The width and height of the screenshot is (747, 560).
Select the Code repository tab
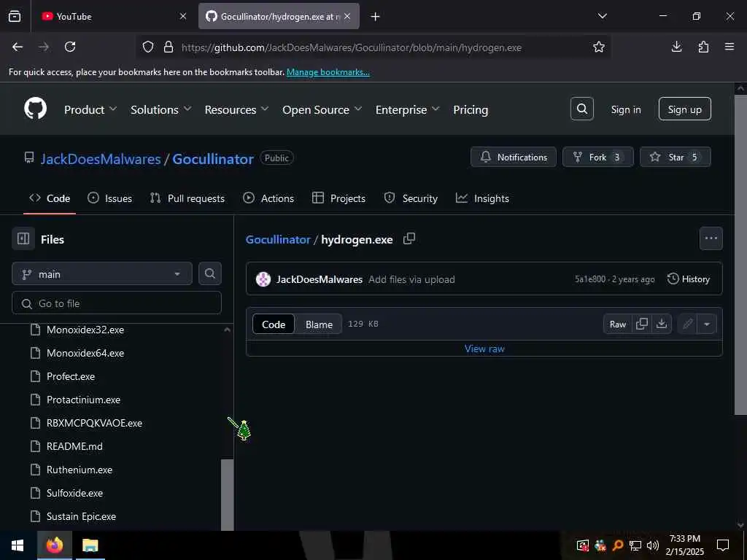[50, 198]
